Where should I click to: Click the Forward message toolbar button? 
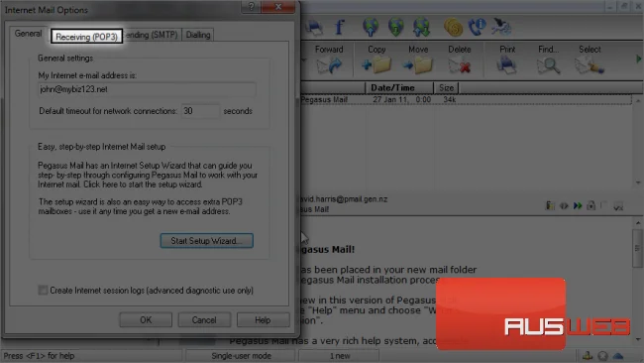[x=329, y=60]
